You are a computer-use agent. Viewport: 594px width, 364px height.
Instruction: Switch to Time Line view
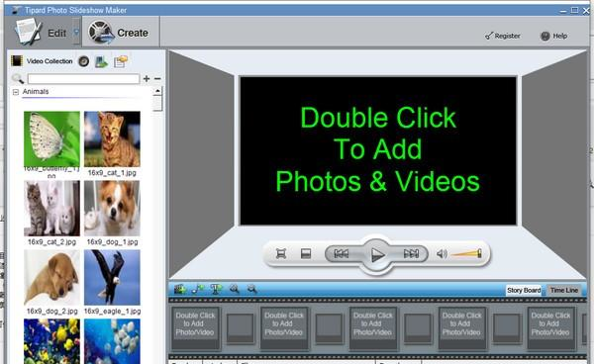(x=564, y=290)
